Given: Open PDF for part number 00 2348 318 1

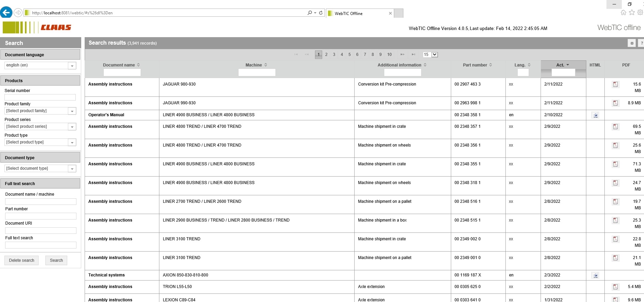Looking at the screenshot, I should pos(615,183).
